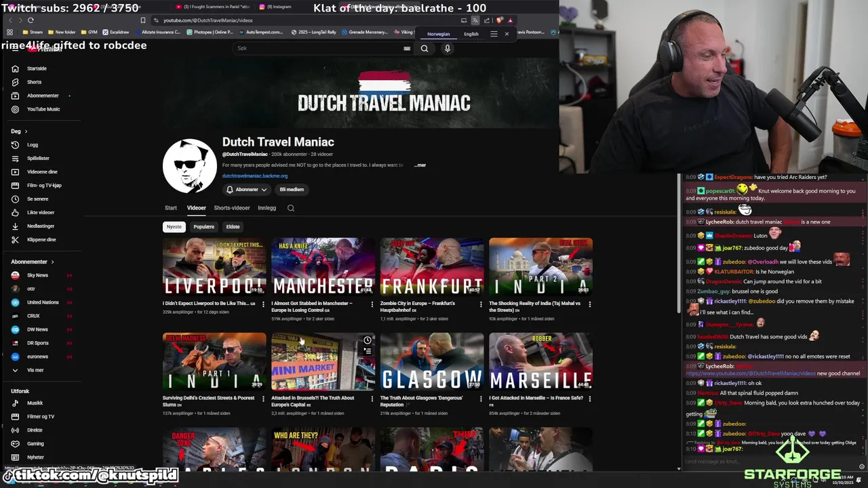Click the YouTube search magnifier button
This screenshot has height=488, width=868.
click(x=425, y=48)
